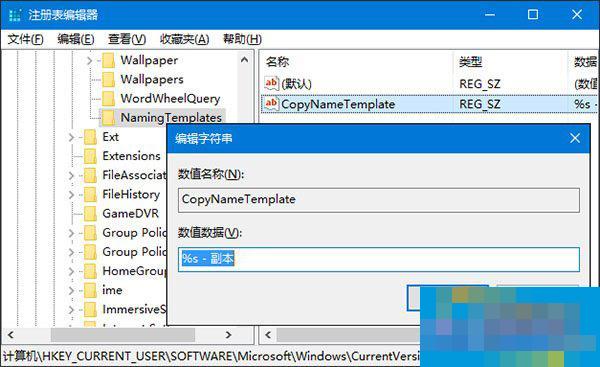Expand the HomeGroup tree node

tap(71, 271)
